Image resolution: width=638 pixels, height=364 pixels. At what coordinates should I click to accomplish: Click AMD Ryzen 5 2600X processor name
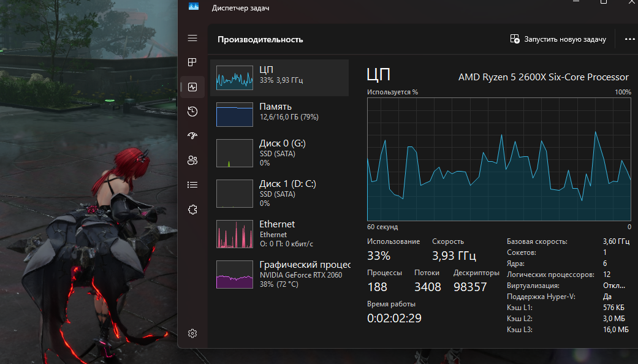[543, 77]
